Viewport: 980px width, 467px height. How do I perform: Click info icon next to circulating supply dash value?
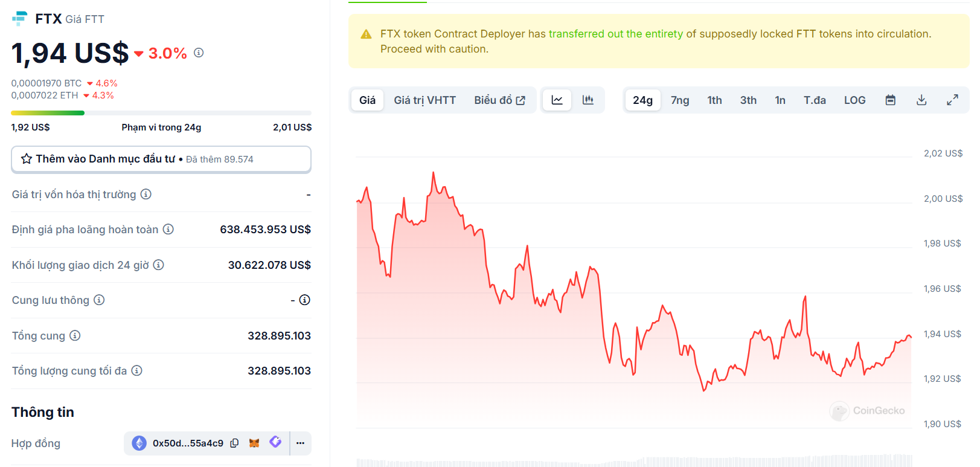point(305,300)
